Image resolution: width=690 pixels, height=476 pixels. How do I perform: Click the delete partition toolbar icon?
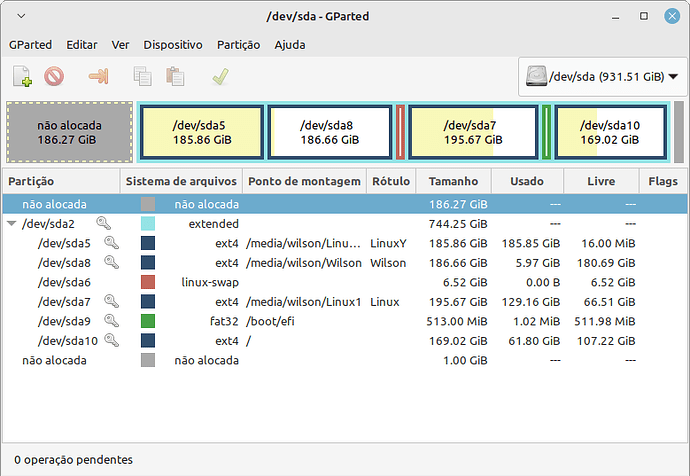(54, 76)
